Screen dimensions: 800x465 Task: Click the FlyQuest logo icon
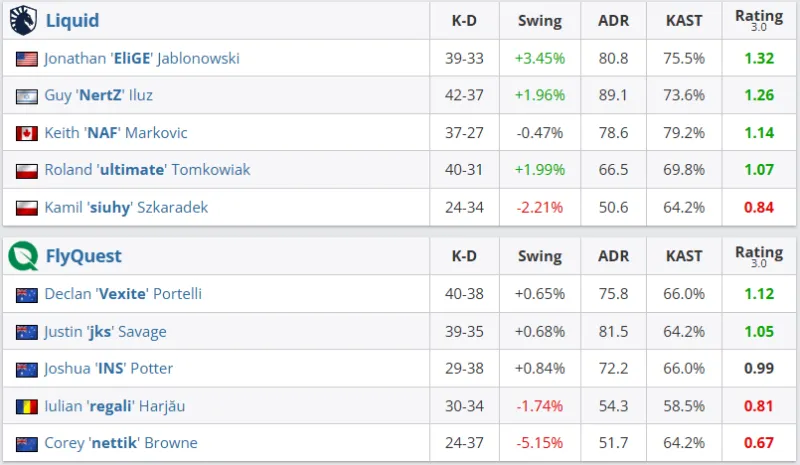[x=24, y=256]
